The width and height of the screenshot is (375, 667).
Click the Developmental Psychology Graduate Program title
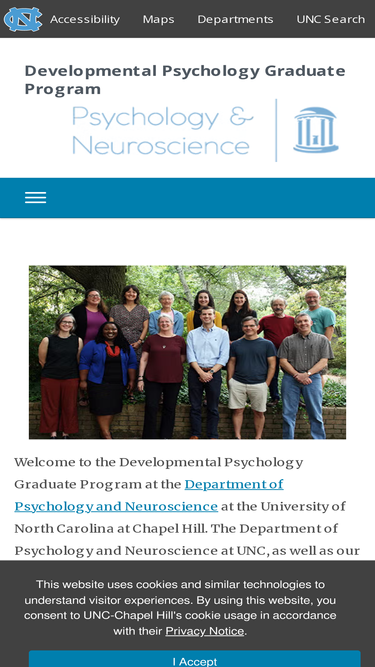185,80
